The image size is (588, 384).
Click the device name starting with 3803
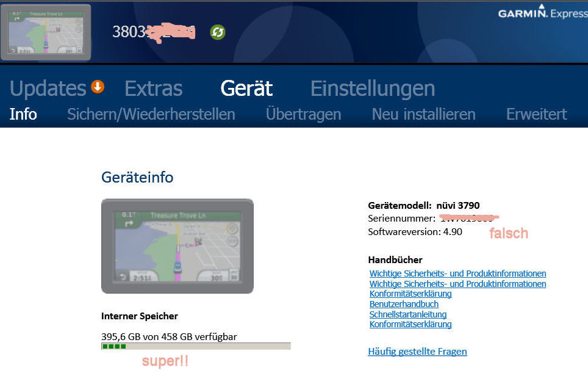click(x=154, y=32)
